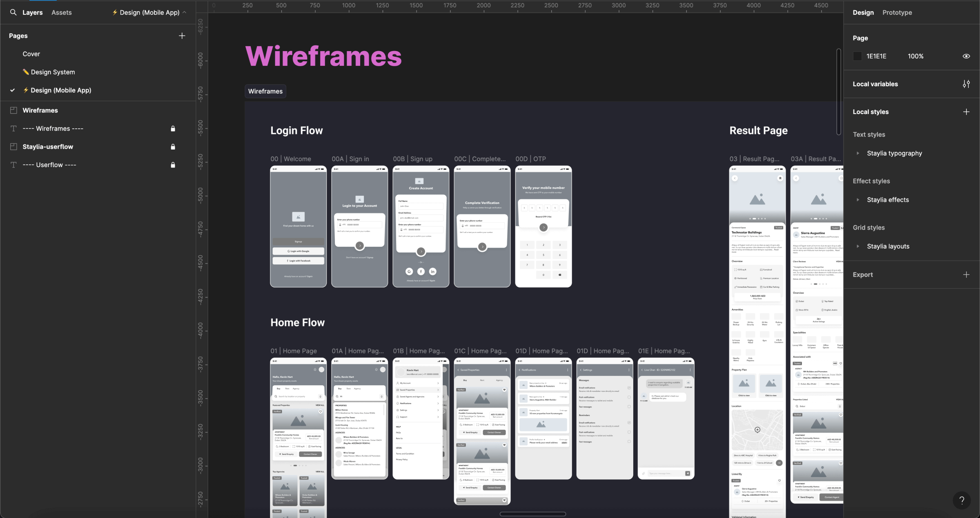Image resolution: width=980 pixels, height=518 pixels.
Task: Click the Userflow text layer icon
Action: coord(13,165)
